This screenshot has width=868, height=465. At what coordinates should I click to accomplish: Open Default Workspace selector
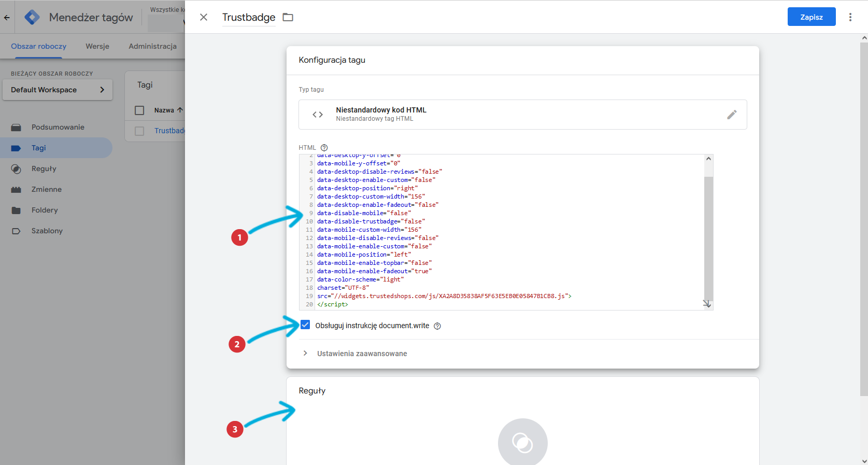(x=58, y=90)
